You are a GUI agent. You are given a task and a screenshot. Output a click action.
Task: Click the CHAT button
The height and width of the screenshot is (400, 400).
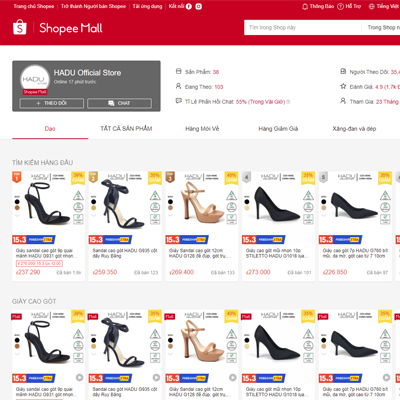pyautogui.click(x=119, y=103)
